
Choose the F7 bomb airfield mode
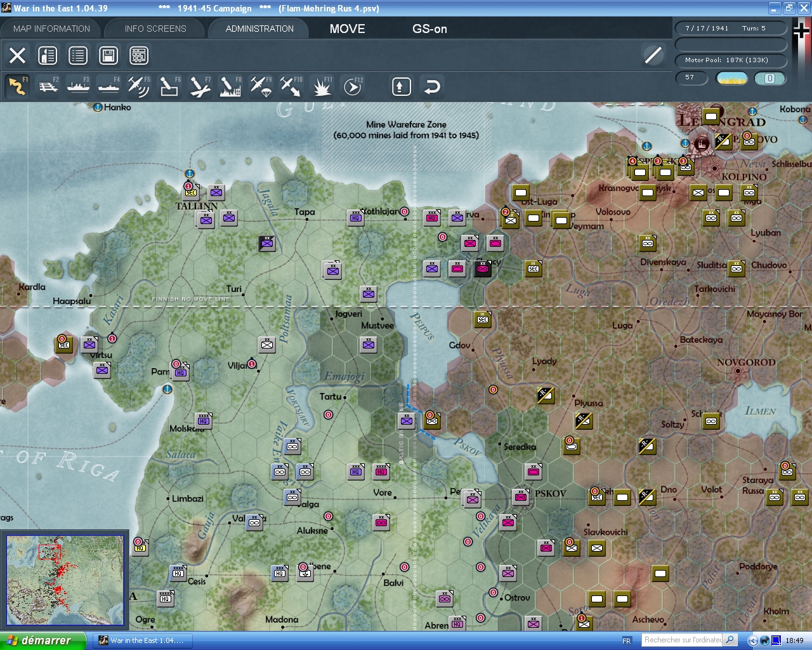pos(200,86)
